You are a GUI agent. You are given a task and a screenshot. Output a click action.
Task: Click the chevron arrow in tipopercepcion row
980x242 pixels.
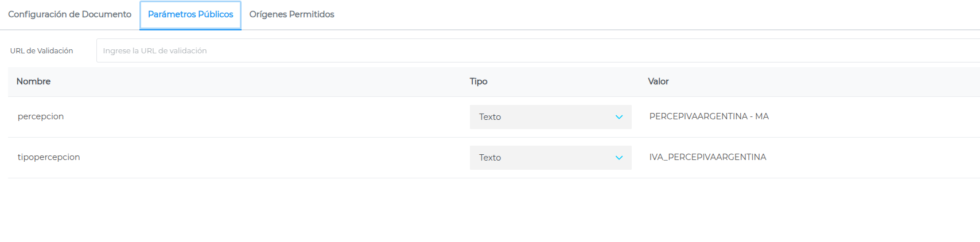(619, 158)
